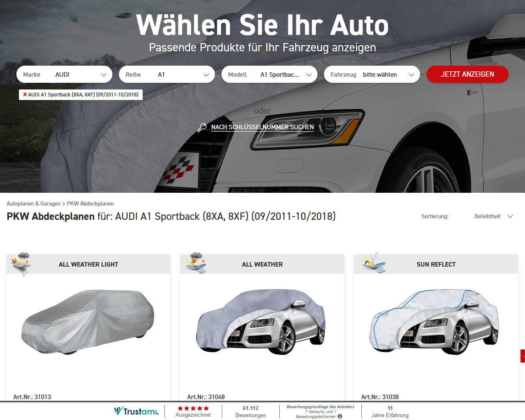525x420 pixels.
Task: Open PKW Abdeckplanen breadcrumb
Action: tap(90, 203)
